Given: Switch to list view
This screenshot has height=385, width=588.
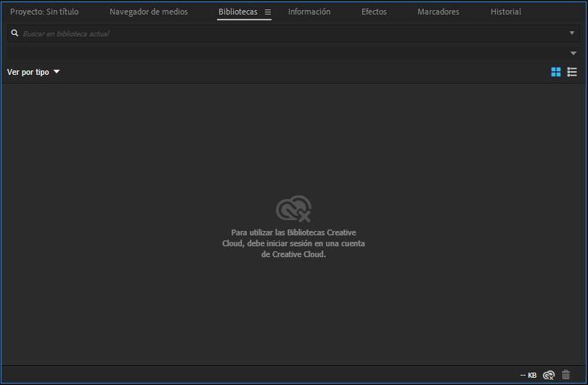Looking at the screenshot, I should (x=572, y=72).
